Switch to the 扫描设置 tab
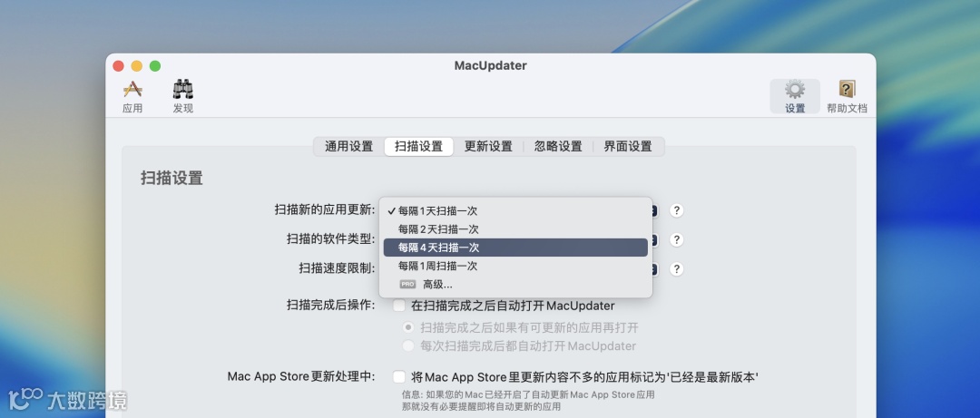The image size is (980, 418). [418, 147]
